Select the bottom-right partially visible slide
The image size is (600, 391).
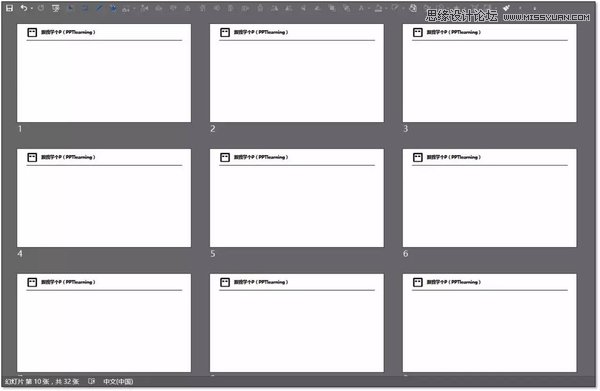[489, 323]
